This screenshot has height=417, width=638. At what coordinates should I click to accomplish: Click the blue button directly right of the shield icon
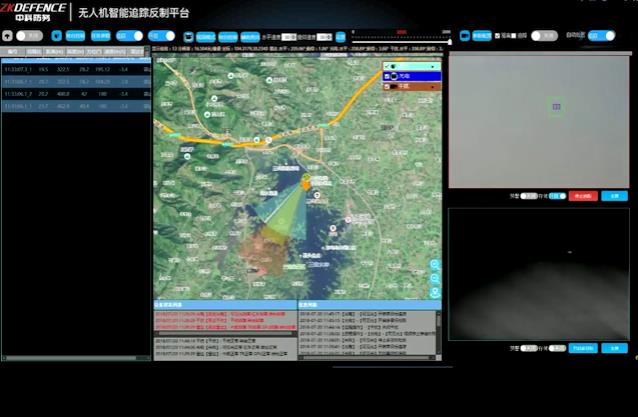click(x=75, y=36)
